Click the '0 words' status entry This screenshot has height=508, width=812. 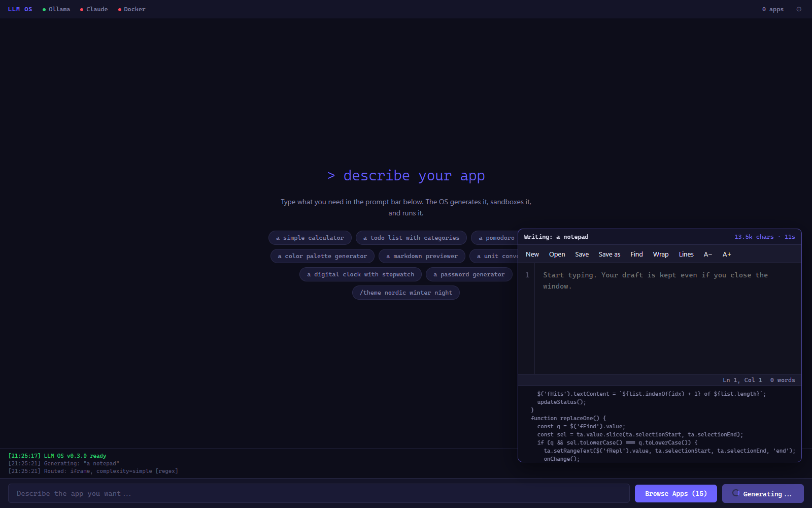(783, 380)
